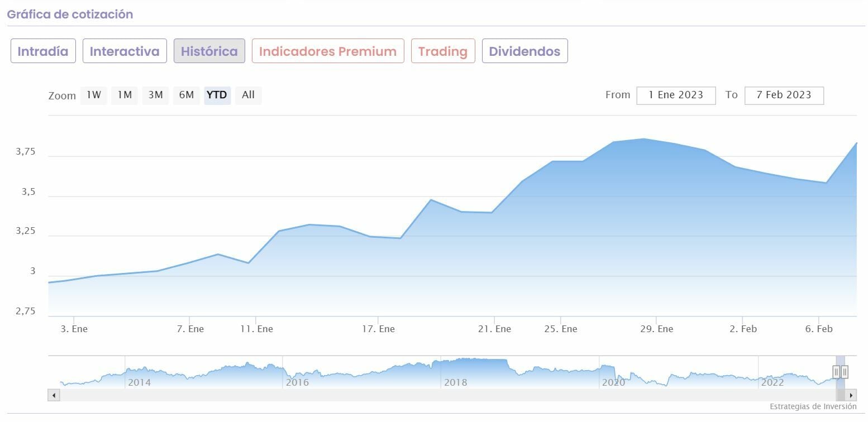The width and height of the screenshot is (868, 422).
Task: Show the Dividendos tab
Action: [524, 51]
